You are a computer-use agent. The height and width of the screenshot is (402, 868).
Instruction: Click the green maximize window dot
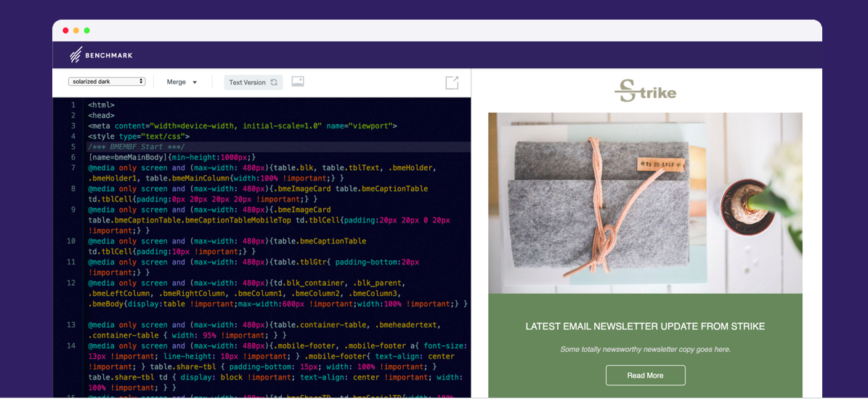pos(87,31)
